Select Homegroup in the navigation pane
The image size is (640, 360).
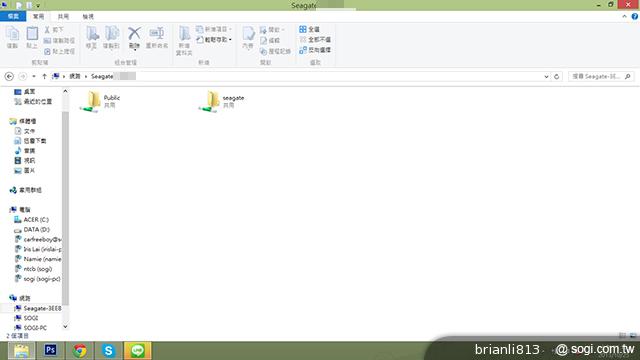pyautogui.click(x=30, y=190)
